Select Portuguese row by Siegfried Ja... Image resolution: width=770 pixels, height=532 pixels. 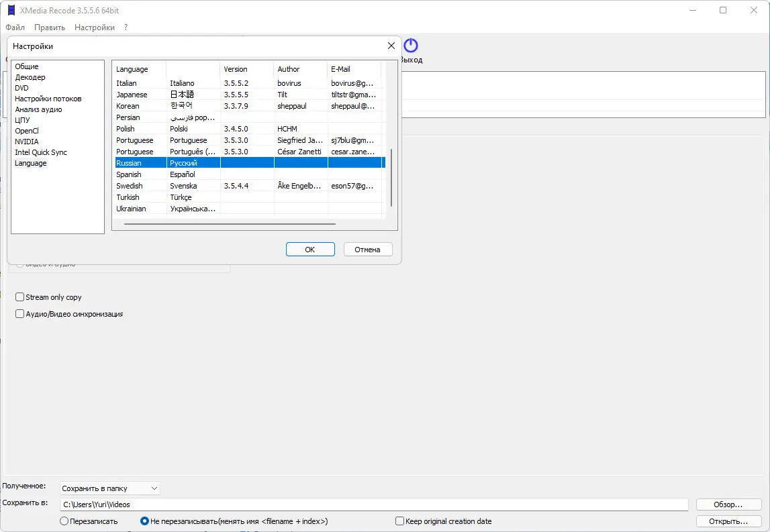248,140
